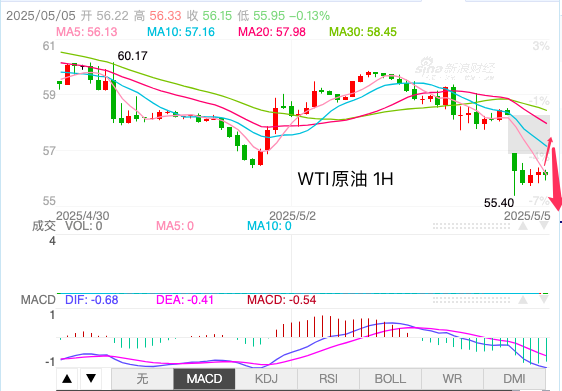Switch to the RSI indicator tab
This screenshot has height=391, width=562.
(x=328, y=379)
